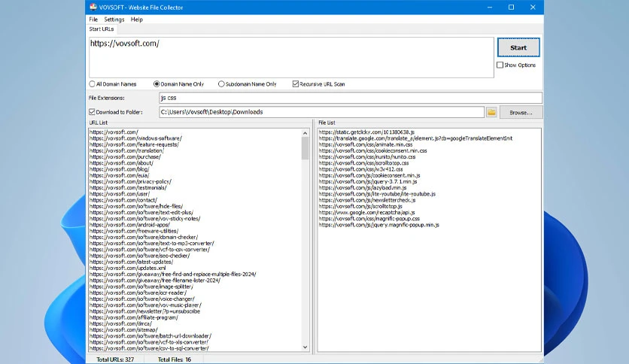
Task: Select the latest-updates/ URL row
Action: [x=132, y=262]
